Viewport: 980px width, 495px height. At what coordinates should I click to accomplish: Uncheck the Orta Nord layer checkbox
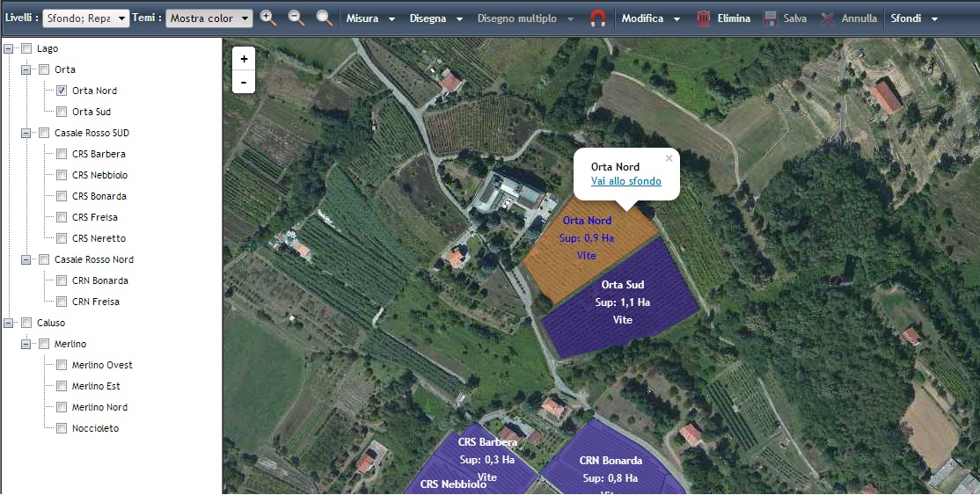[x=62, y=91]
